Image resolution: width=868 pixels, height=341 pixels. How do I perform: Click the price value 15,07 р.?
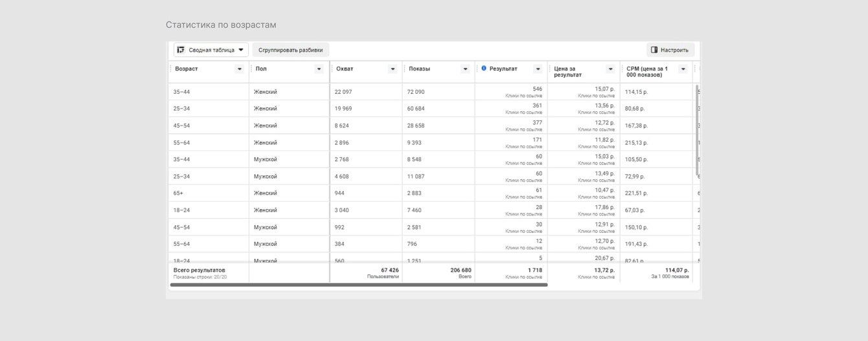[605, 89]
